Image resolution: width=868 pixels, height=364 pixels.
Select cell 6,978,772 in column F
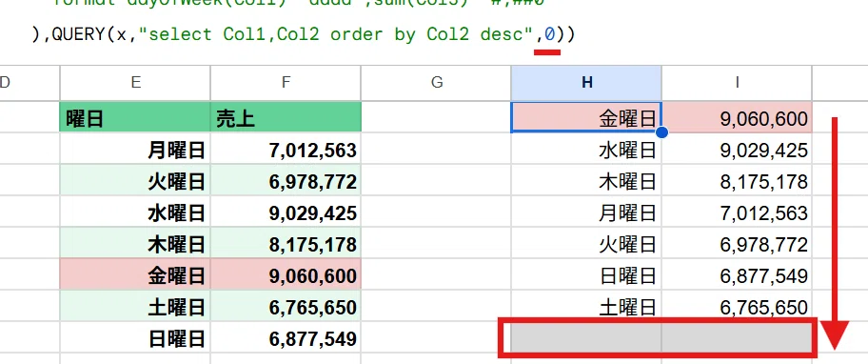pos(286,181)
